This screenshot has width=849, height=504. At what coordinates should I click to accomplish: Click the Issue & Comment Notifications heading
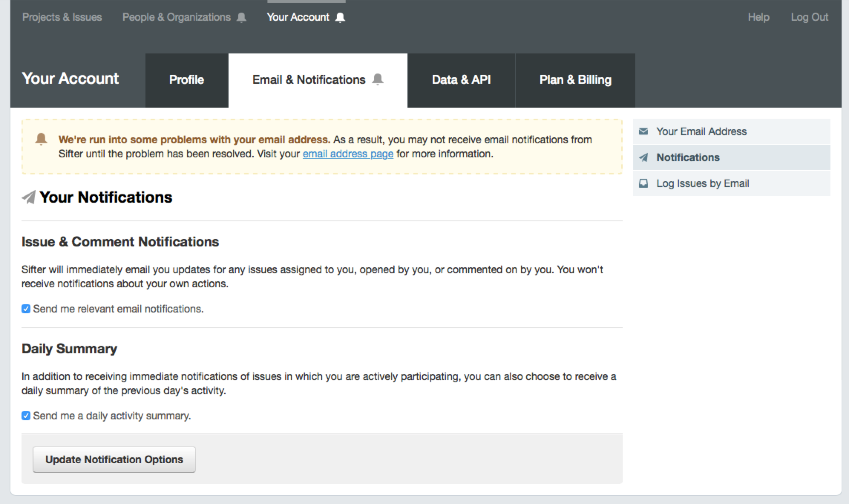pos(120,242)
